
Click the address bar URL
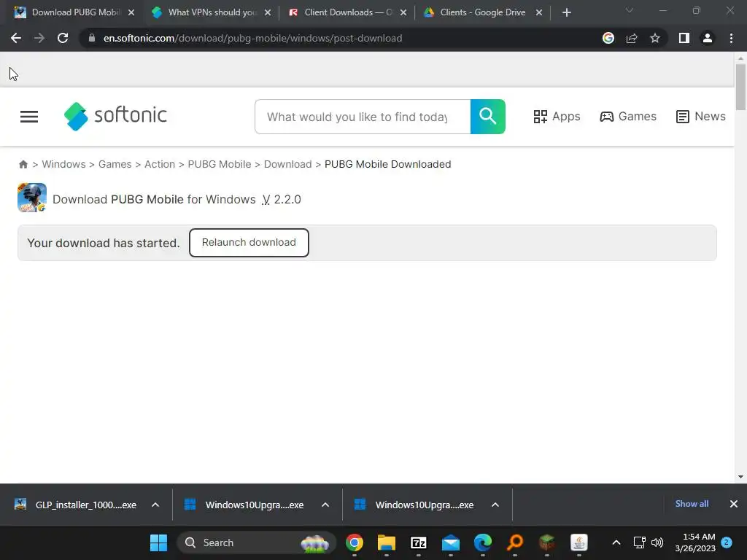tap(252, 38)
